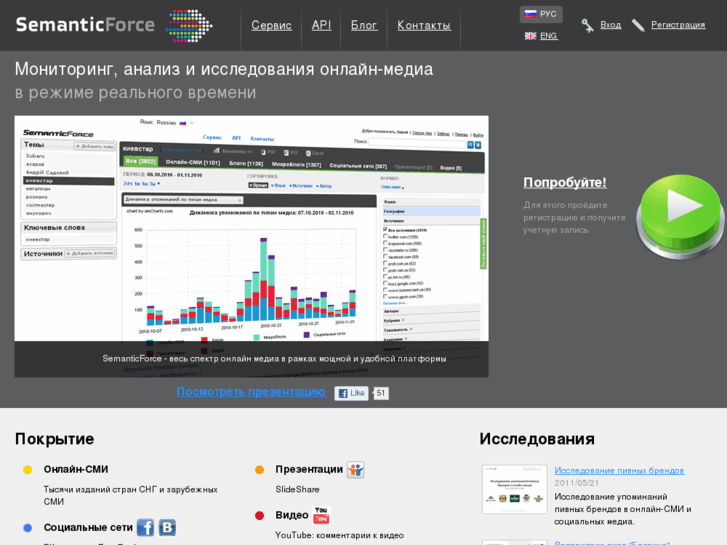Select the Микроблоги [1307] tab in preview
This screenshot has height=545, width=727.
296,165
